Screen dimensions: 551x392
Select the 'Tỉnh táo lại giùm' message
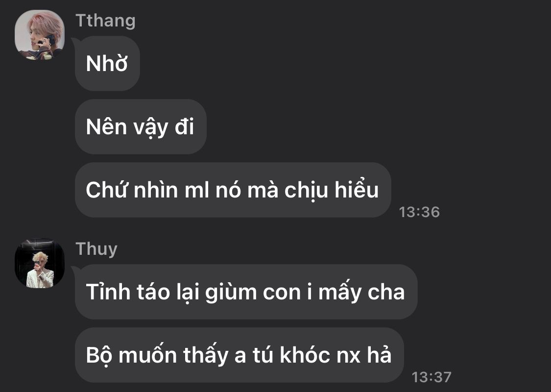(246, 292)
